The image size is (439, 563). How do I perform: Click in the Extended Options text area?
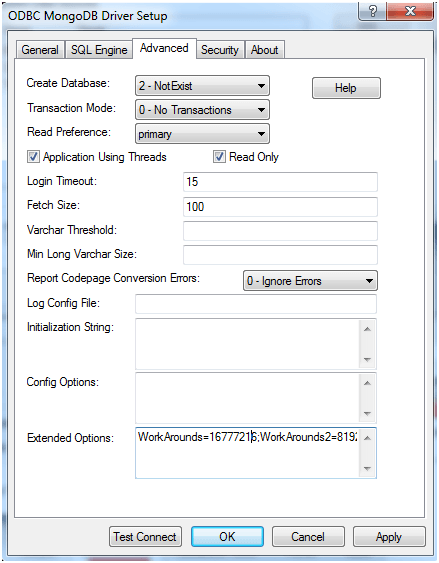pos(247,453)
